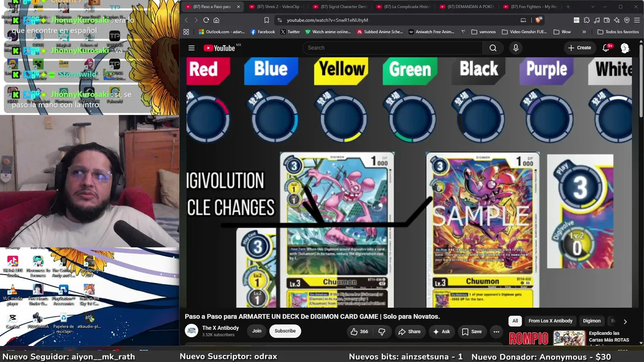Open Papelera de reciclaje on desktop

63,322
